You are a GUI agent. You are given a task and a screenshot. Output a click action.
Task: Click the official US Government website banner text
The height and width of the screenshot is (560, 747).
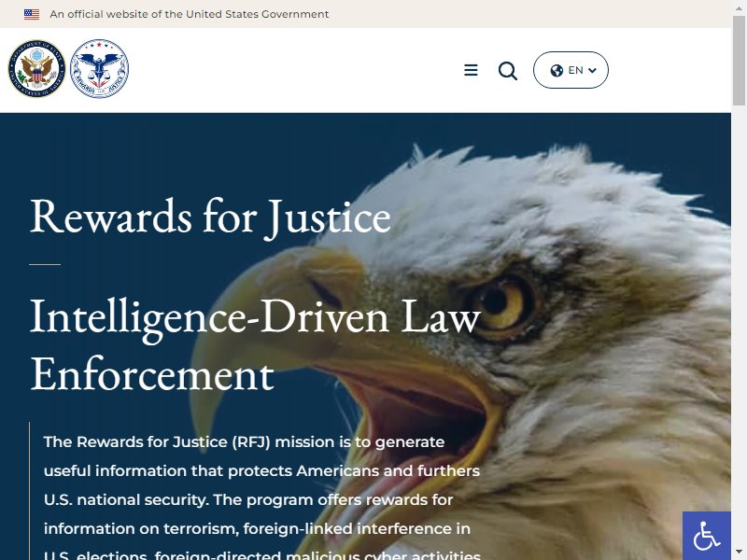[x=190, y=14]
